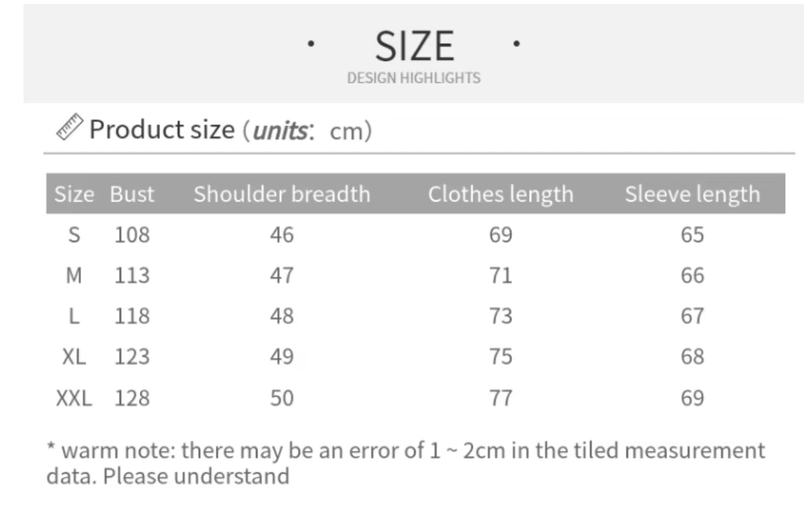Viewport: 812px width, 528px height.
Task: Click the S size row label
Action: coord(75,234)
